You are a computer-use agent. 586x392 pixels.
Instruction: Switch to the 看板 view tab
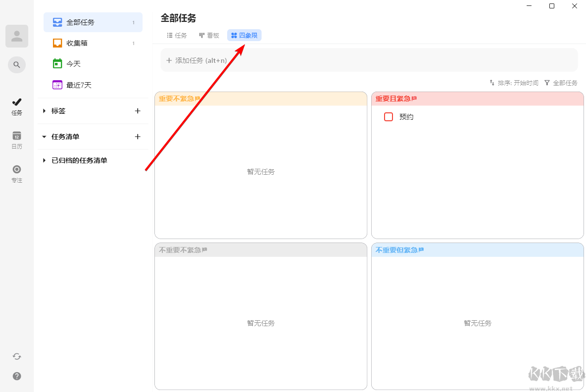click(x=209, y=35)
